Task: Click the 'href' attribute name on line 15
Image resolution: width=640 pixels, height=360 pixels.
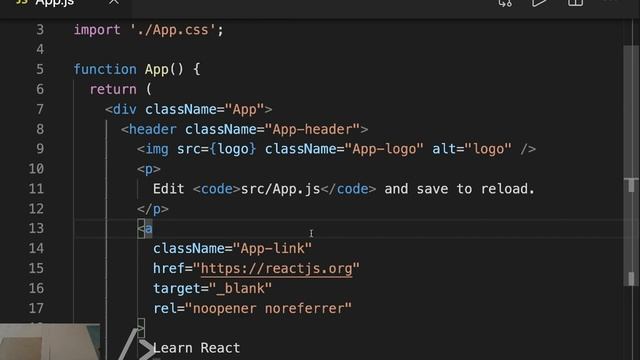Action: 169,269
